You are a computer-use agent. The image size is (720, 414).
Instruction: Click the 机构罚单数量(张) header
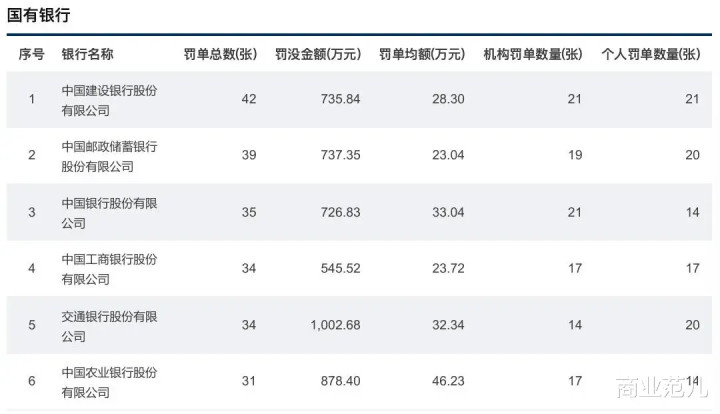[533, 54]
